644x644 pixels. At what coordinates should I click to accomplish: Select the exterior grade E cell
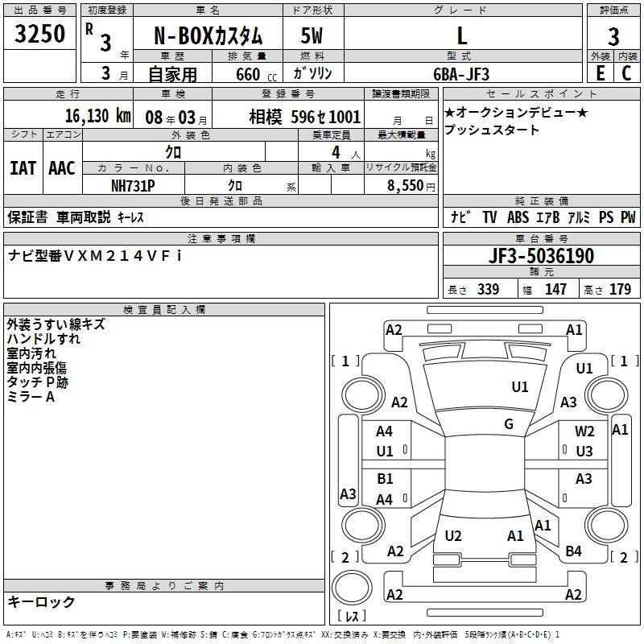(x=600, y=72)
